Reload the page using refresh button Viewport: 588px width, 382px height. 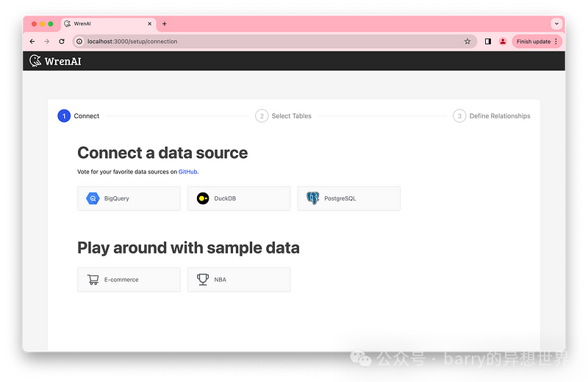(62, 42)
